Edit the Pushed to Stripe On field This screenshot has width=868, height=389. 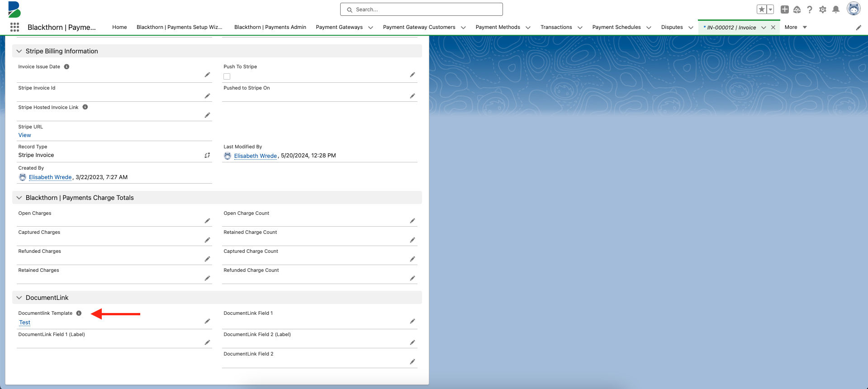413,96
